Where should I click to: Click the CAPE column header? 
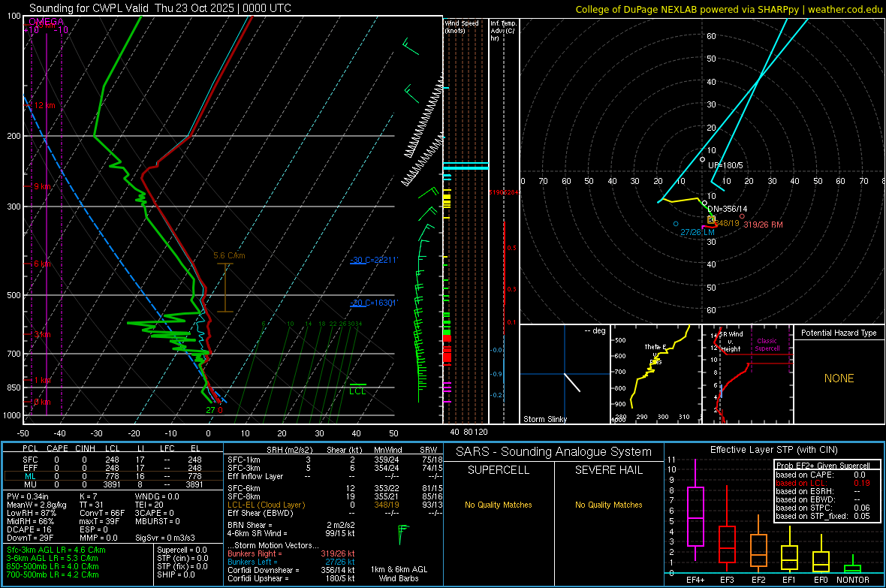[x=57, y=448]
